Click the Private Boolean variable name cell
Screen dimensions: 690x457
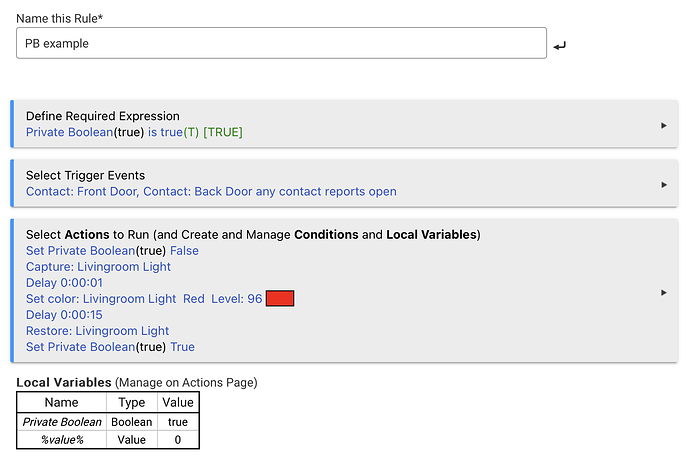(61, 422)
